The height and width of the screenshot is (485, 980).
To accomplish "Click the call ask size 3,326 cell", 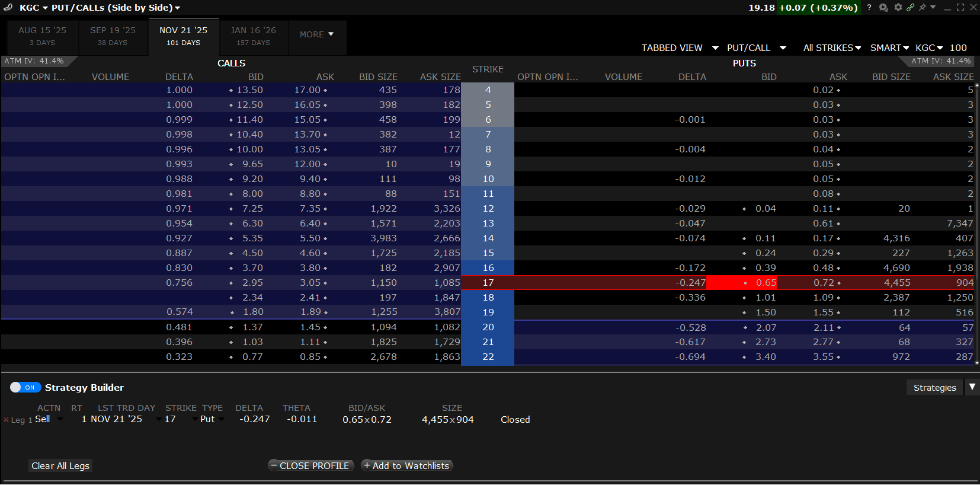I will [447, 209].
